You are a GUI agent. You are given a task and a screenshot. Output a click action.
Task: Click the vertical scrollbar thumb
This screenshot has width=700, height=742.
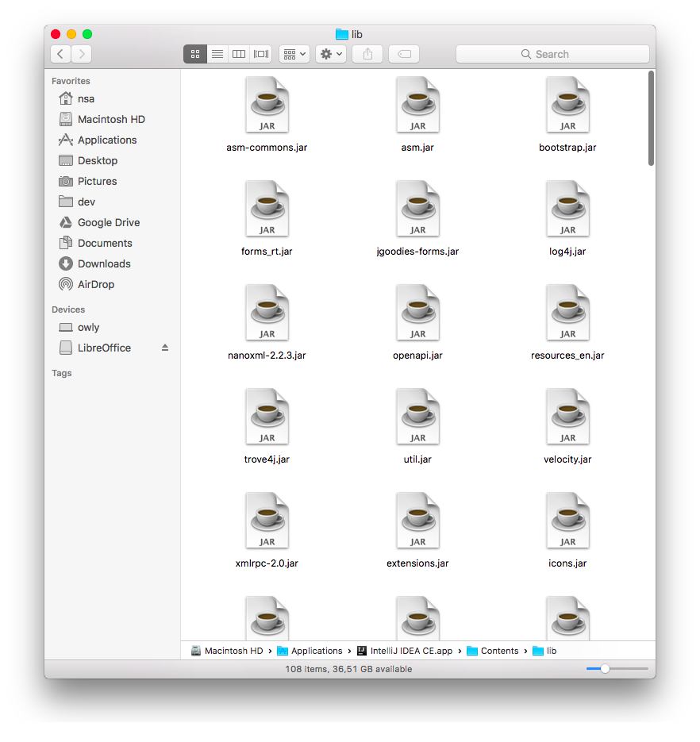tap(652, 118)
